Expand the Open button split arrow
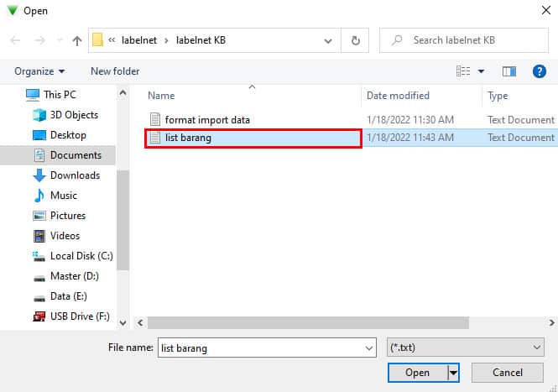This screenshot has height=392, width=558. [453, 373]
